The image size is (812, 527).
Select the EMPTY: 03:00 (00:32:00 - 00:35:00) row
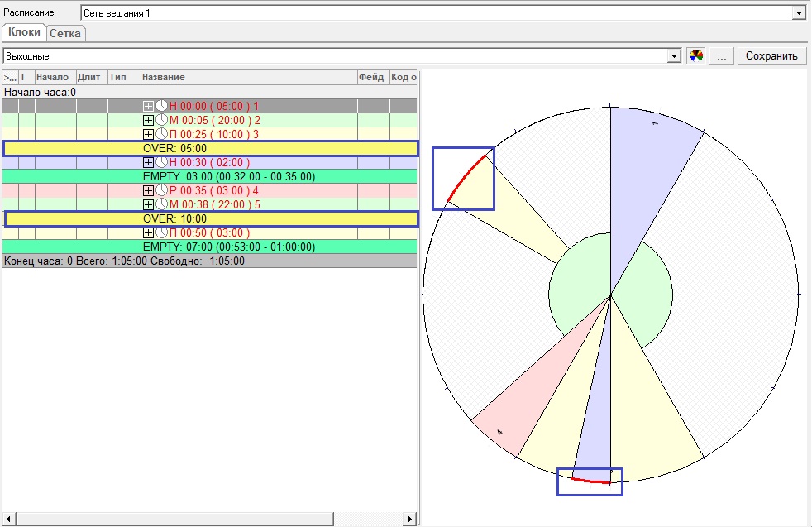210,176
